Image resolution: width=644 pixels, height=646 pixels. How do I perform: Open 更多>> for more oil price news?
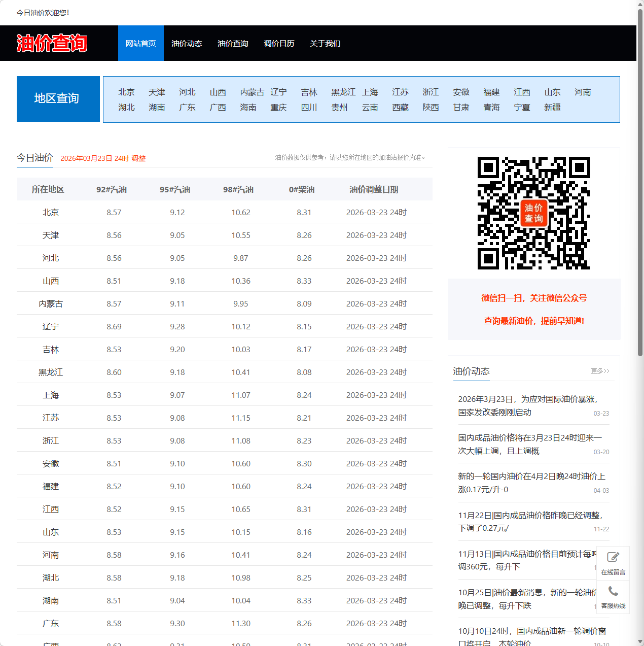tap(599, 371)
